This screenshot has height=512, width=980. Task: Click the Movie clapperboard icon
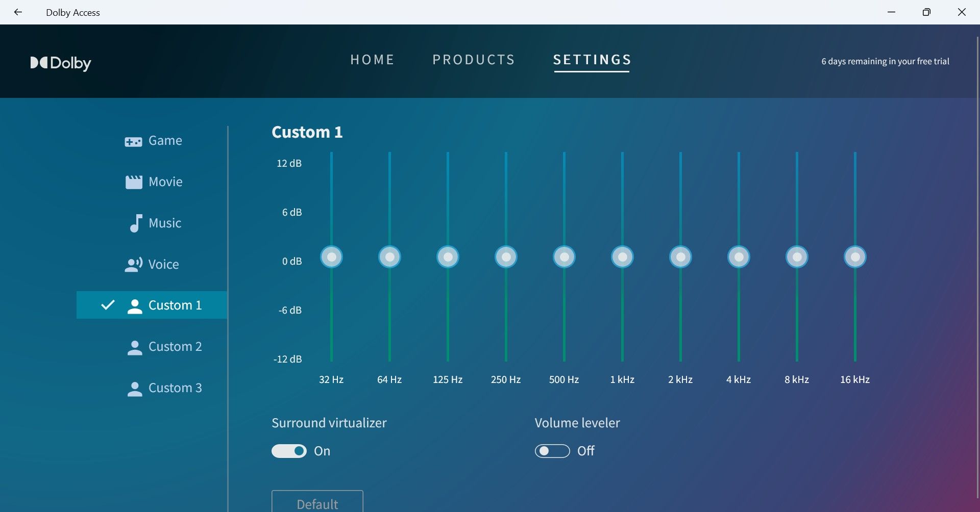(134, 182)
